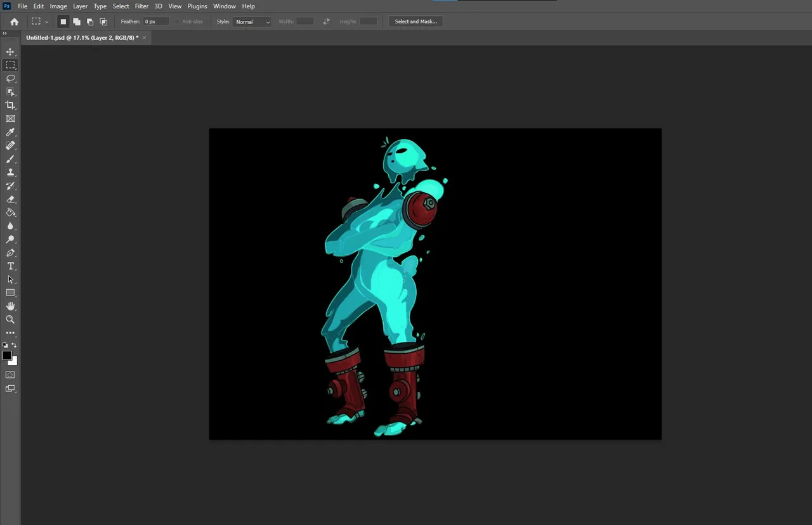This screenshot has width=812, height=525.
Task: Close the Untitled-1.psd document tab
Action: click(x=144, y=37)
